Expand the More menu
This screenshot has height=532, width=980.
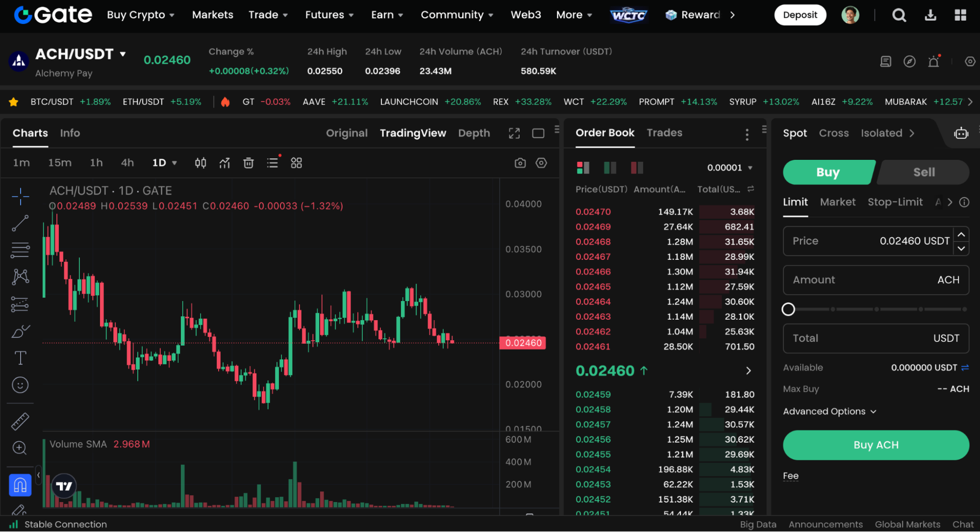[574, 15]
